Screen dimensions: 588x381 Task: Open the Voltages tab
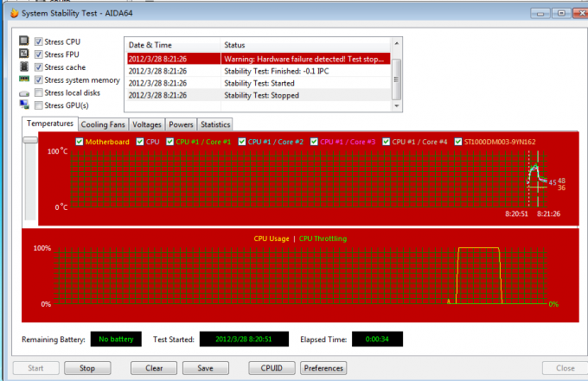pyautogui.click(x=146, y=124)
